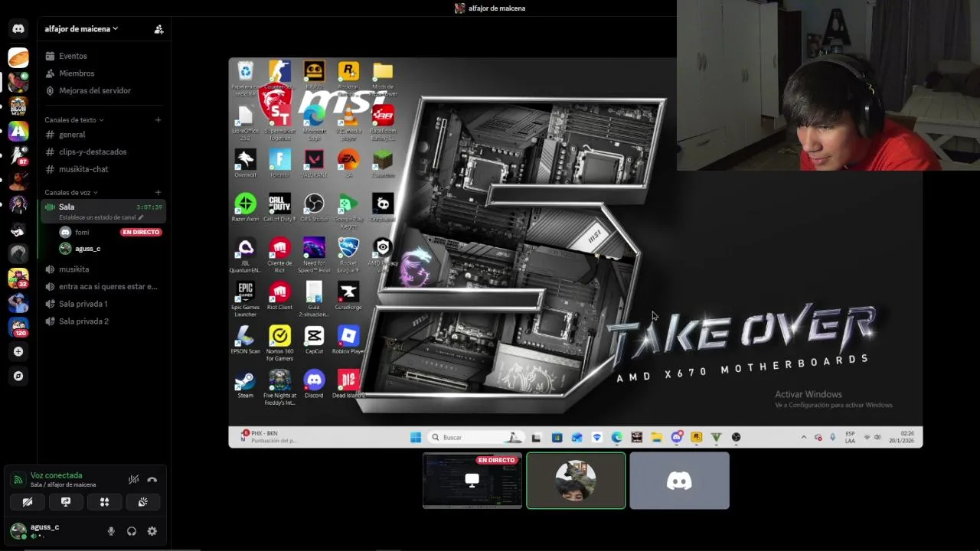
Task: Open the rainbow letter A server
Action: 18,131
